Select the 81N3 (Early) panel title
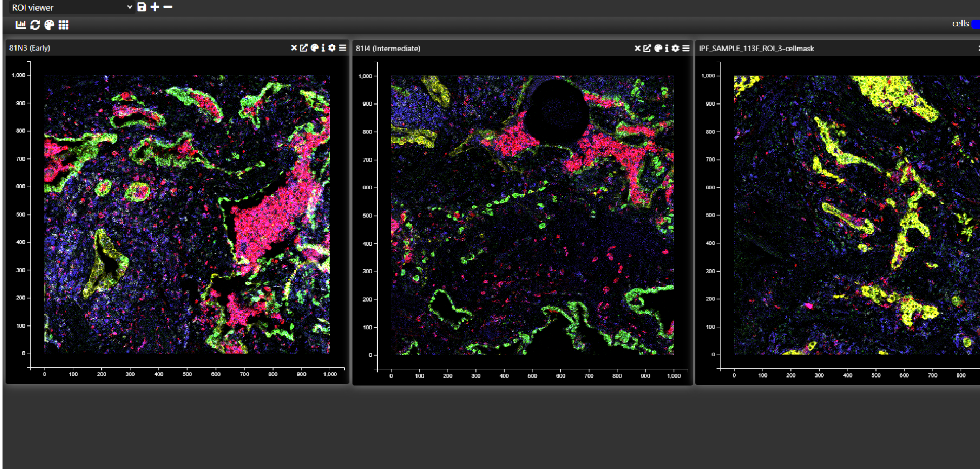Image resolution: width=980 pixels, height=469 pixels. 29,48
